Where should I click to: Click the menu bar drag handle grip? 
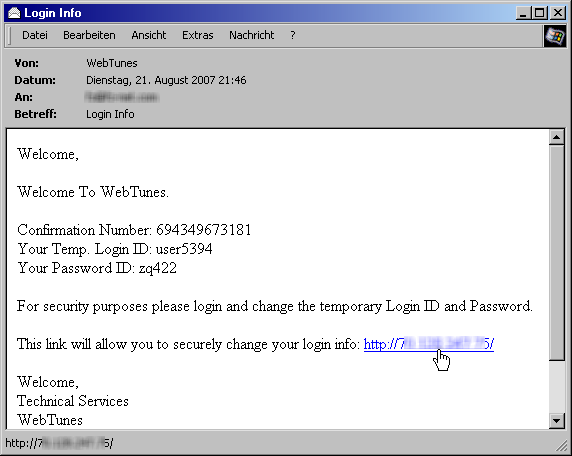[9, 35]
